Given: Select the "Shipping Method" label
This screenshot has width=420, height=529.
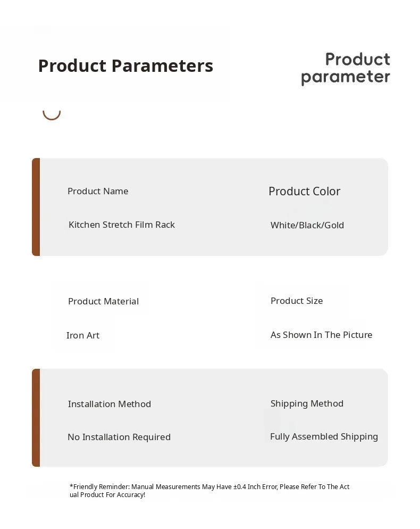Looking at the screenshot, I should coord(307,403).
